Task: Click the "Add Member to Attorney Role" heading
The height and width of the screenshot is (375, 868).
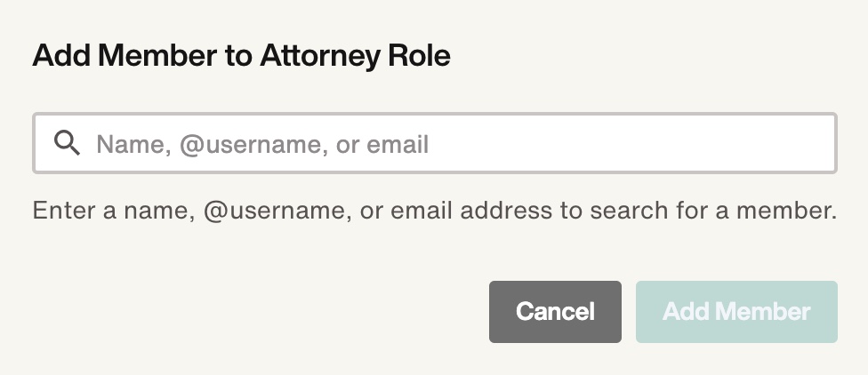Action: click(x=241, y=56)
